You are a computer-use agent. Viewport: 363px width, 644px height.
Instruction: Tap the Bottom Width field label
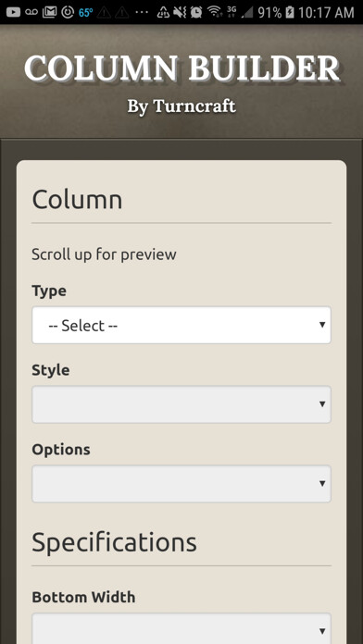(x=83, y=597)
